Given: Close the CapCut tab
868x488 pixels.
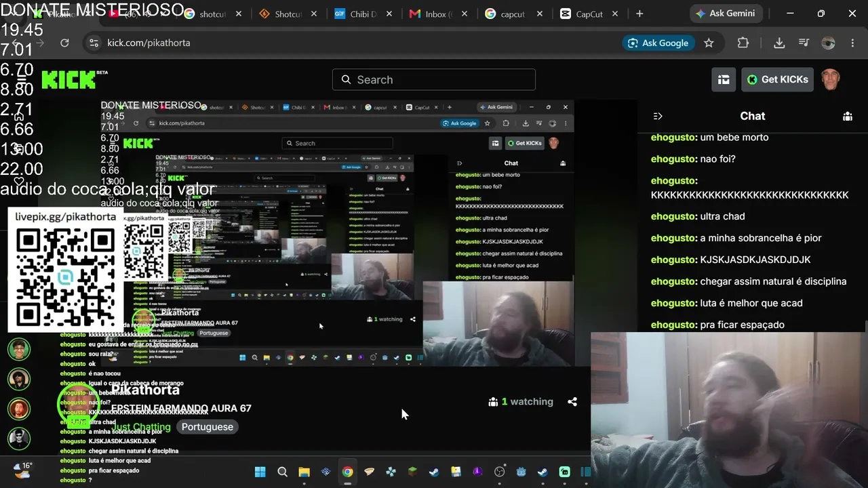Looking at the screenshot, I should (615, 14).
